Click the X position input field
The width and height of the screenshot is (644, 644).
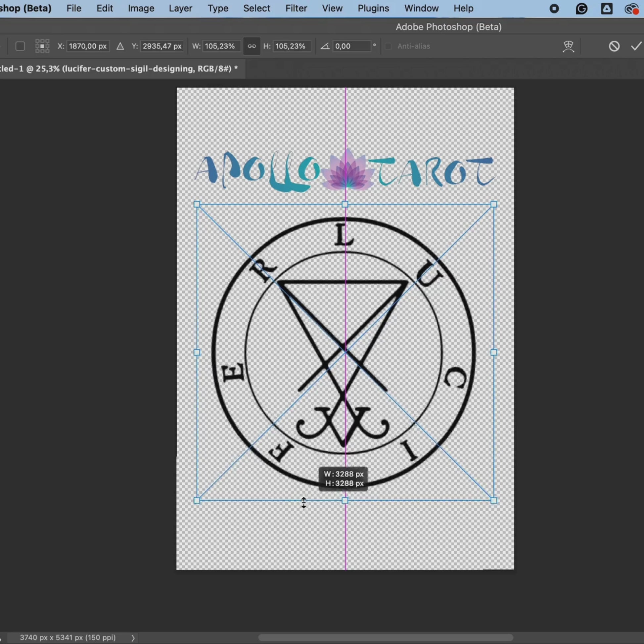88,46
